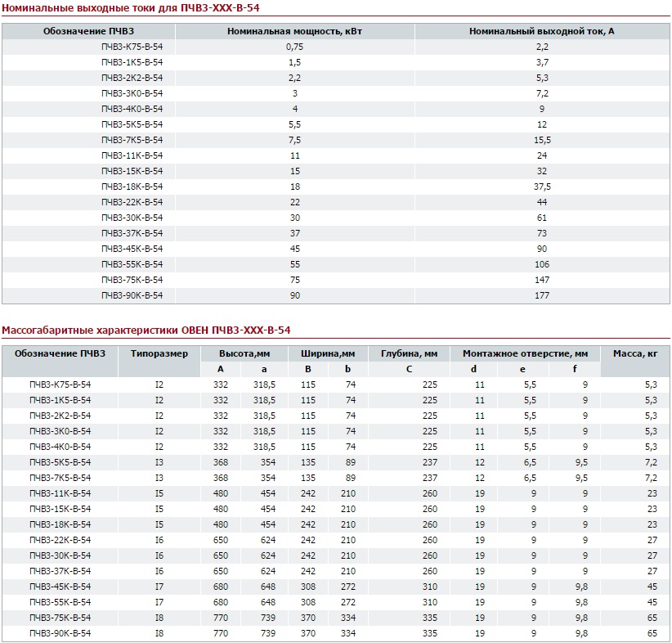Select the 'Номинальный выходной ток, А' column header
Viewport: 672px width, 643px height.
tap(541, 31)
